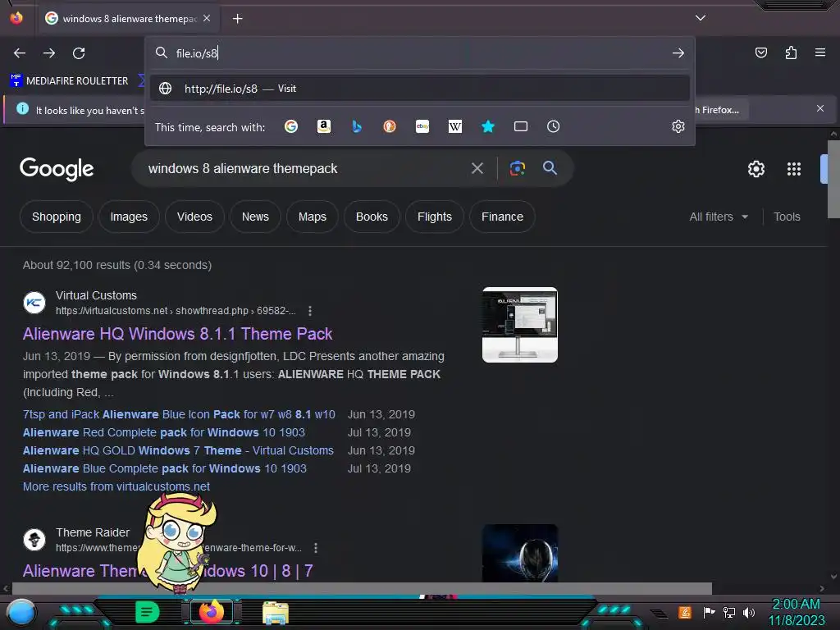Open Alienware HQ GOLD Windows 7 Theme link
840x630 pixels.
(178, 450)
